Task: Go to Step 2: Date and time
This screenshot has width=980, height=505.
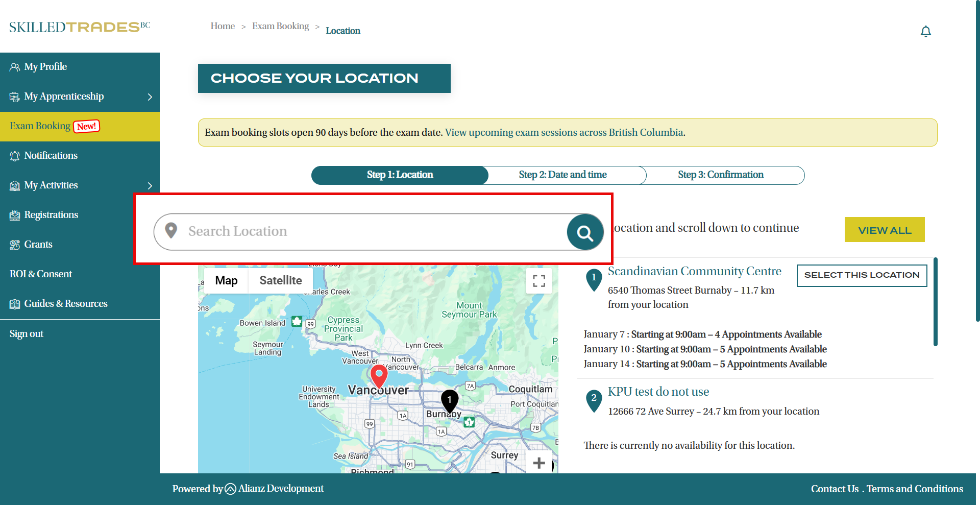Action: tap(562, 175)
